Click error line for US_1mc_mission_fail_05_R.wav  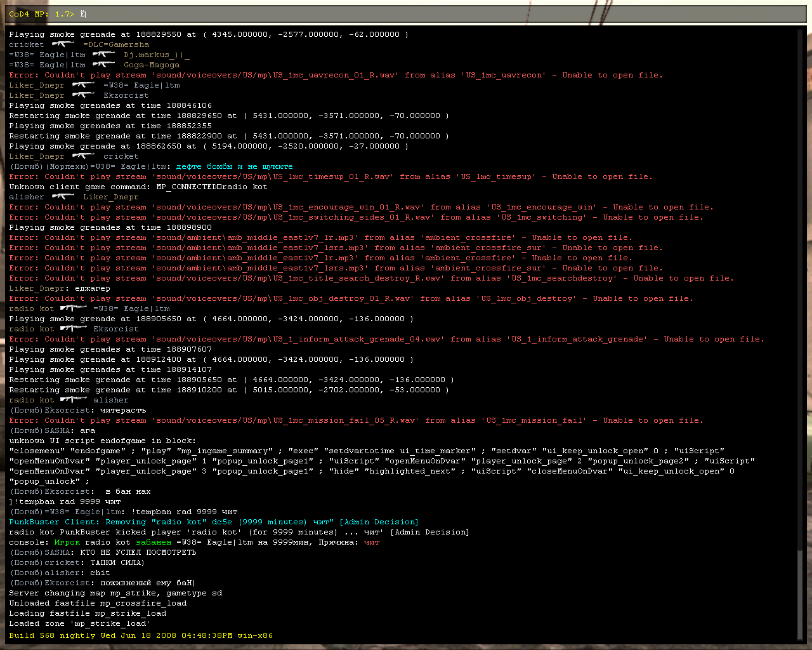357,420
